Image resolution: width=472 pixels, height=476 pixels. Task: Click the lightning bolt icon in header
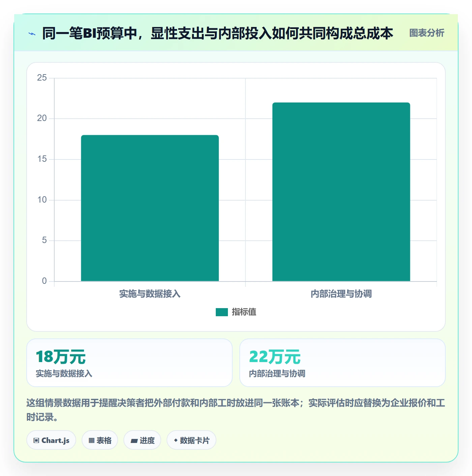click(x=32, y=34)
